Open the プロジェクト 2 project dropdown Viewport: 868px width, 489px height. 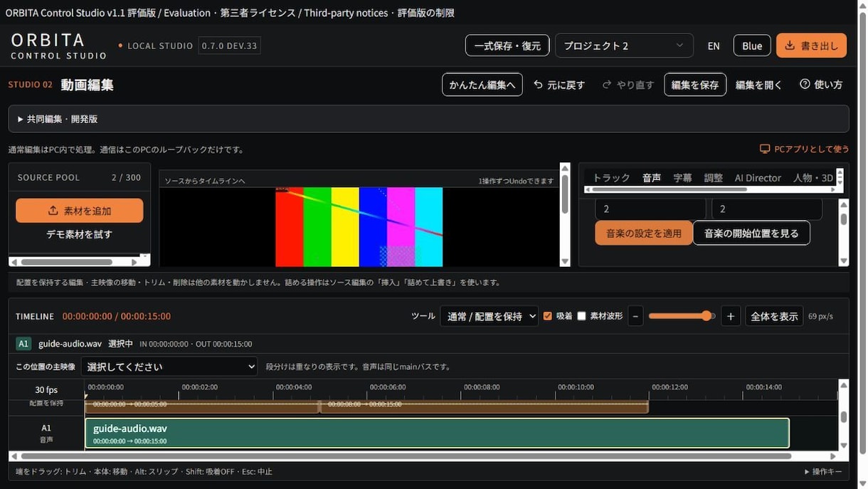[x=624, y=46]
